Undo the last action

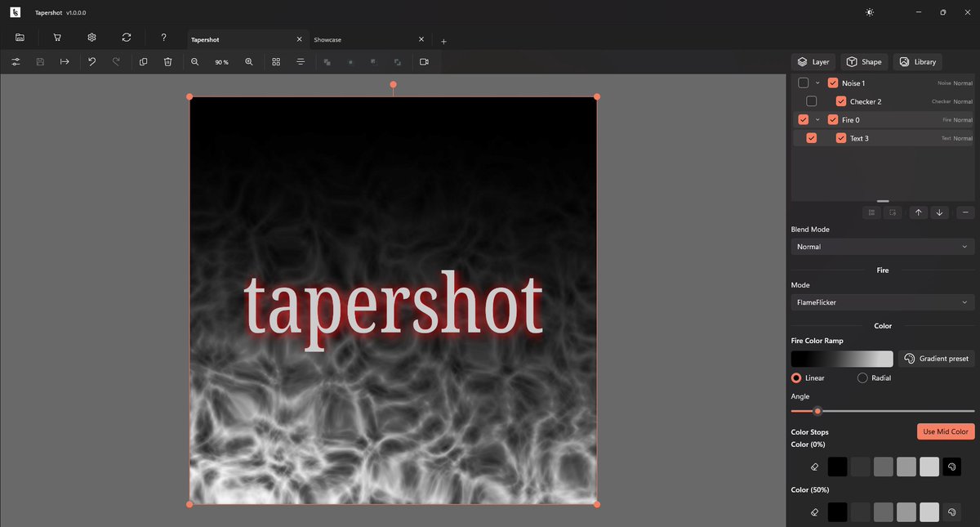[92, 62]
